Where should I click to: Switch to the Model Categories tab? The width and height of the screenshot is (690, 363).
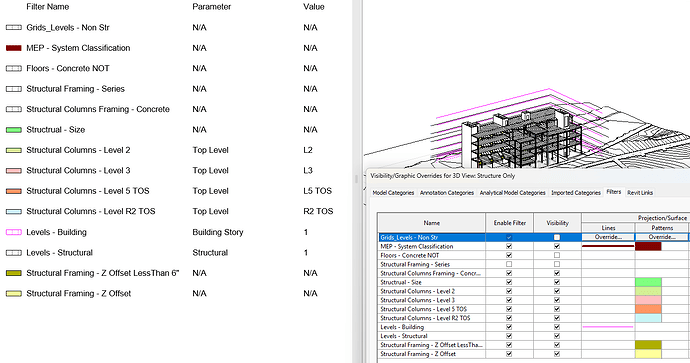coord(393,193)
